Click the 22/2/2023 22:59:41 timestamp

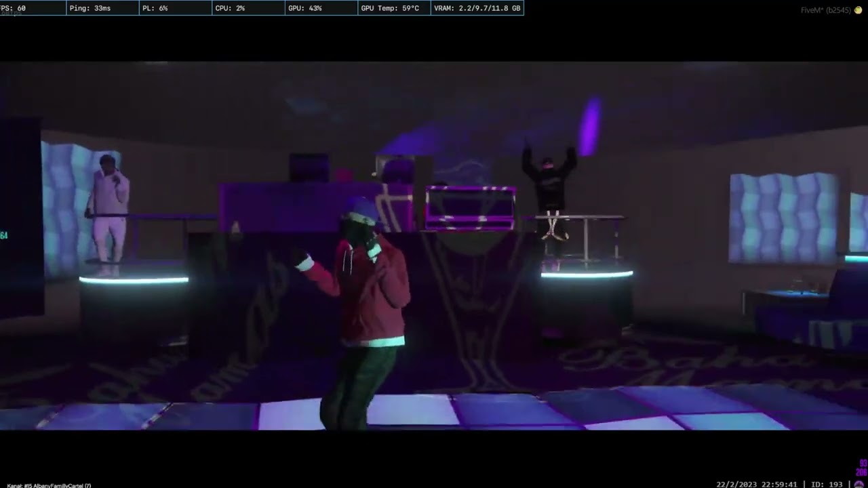[x=757, y=484]
